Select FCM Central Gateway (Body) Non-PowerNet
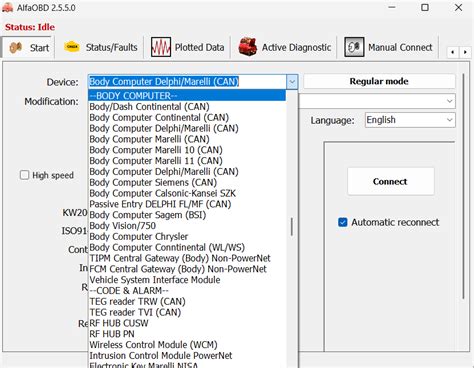 tap(187, 269)
